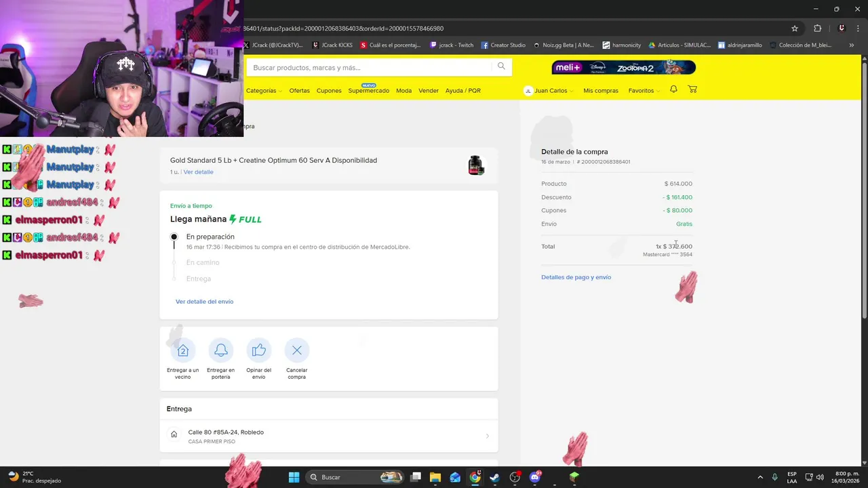Click the Llega mañana FULL heading
868x488 pixels.
point(216,219)
